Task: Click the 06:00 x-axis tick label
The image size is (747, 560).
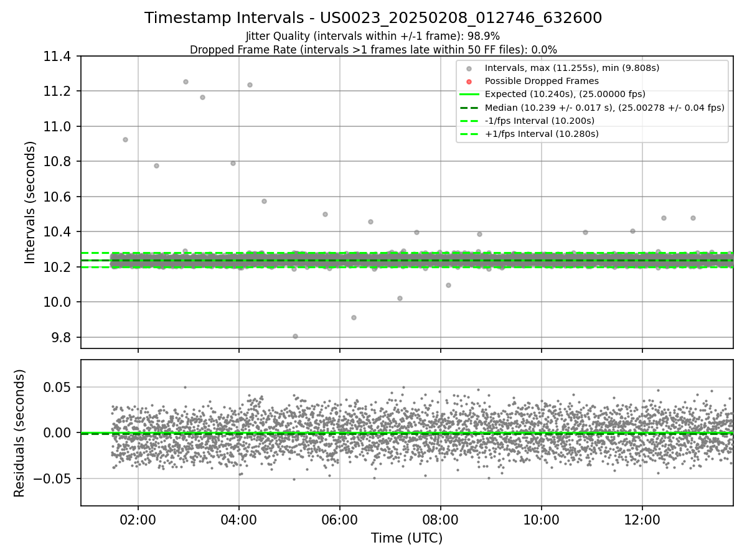Action: coord(340,519)
